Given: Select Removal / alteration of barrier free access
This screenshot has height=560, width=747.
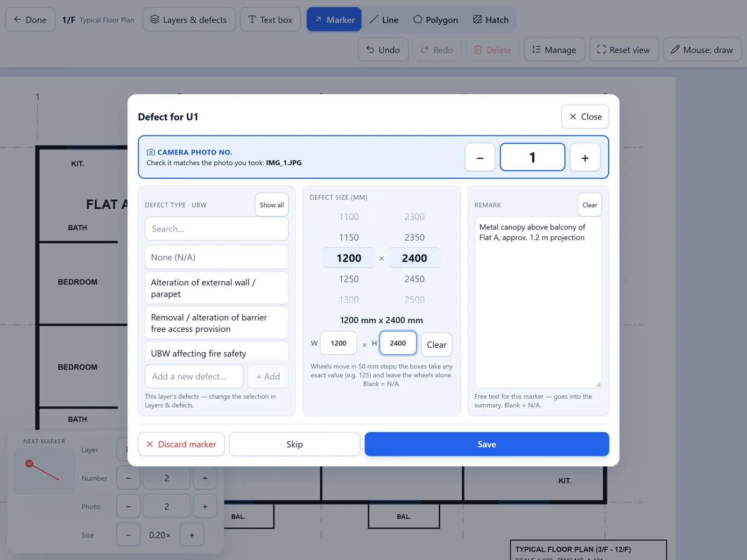Looking at the screenshot, I should tap(217, 323).
